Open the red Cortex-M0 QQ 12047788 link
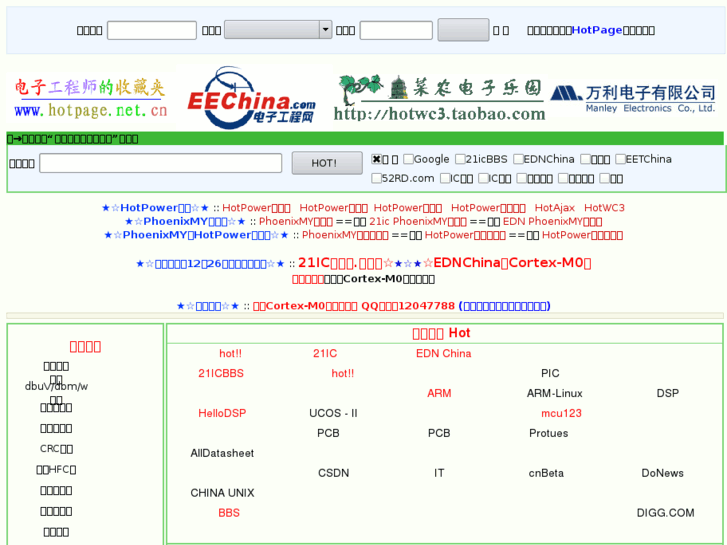Image resolution: width=727 pixels, height=545 pixels. coord(354,306)
